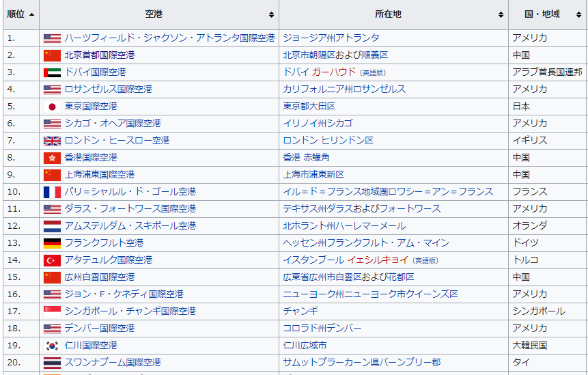Open the ジョン・F・ケネディ国際空港 link

click(x=124, y=294)
